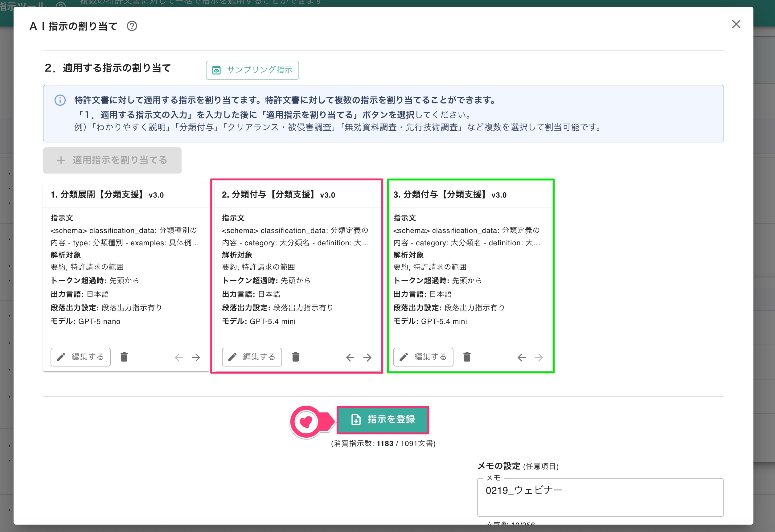
Task: Click the heading 2. 適用する指示の割り当て
Action: [x=107, y=68]
